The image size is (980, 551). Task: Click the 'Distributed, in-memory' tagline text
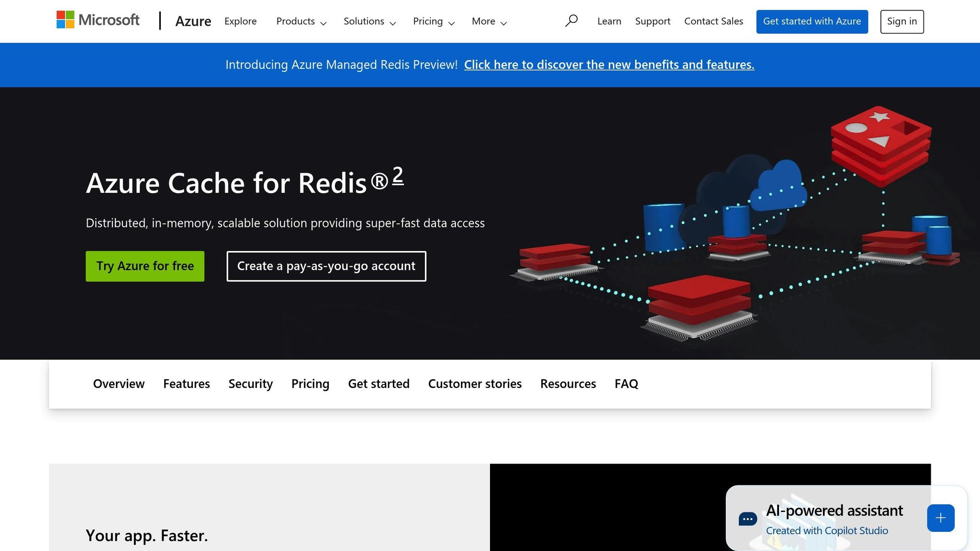(x=285, y=223)
